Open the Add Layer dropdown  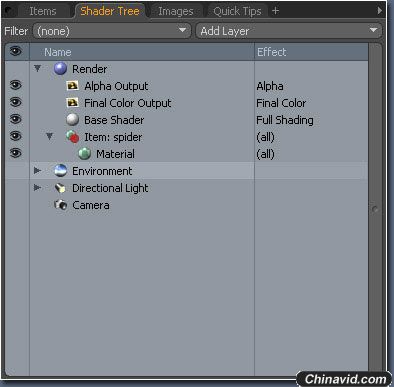coord(289,31)
